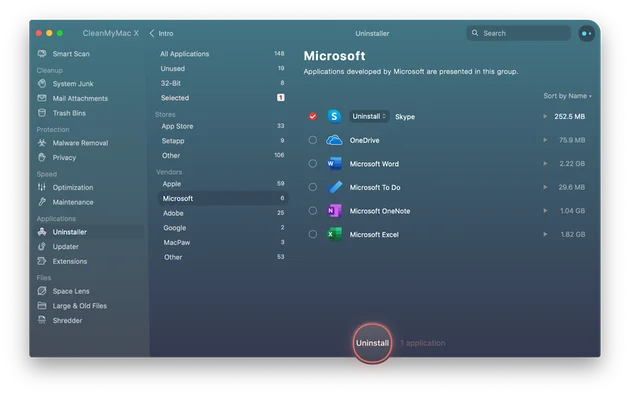Click the Skype app icon
The image size is (630, 396).
click(x=334, y=116)
